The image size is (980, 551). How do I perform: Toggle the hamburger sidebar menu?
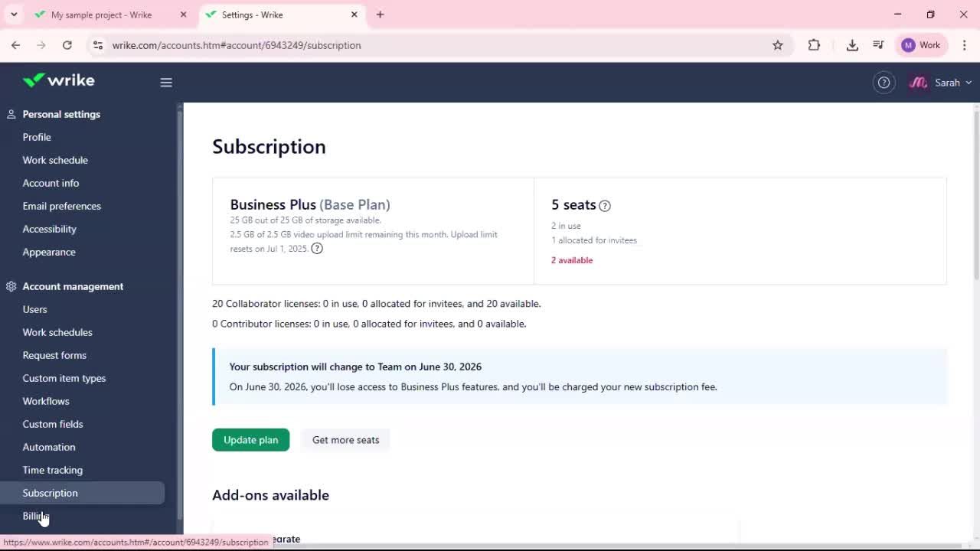166,83
